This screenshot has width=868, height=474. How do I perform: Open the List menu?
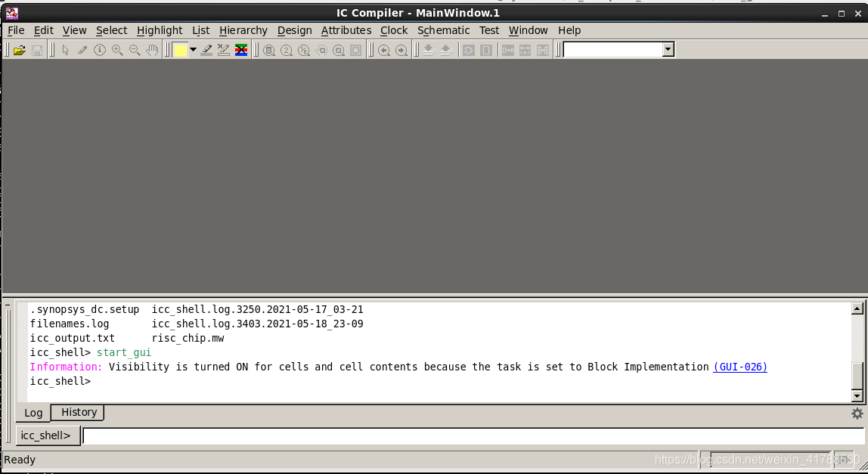(x=201, y=30)
